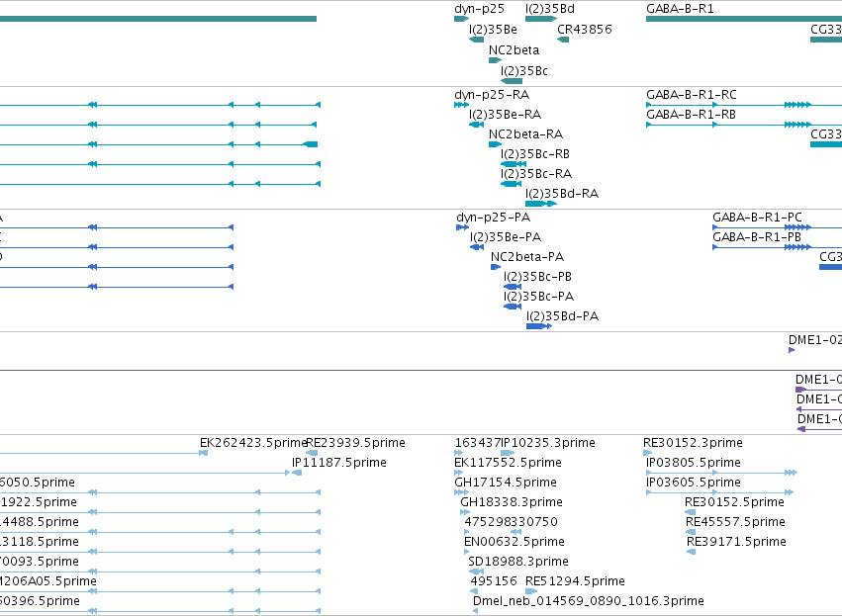
Task: Select the dyn-p25 gene label
Action: (479, 9)
